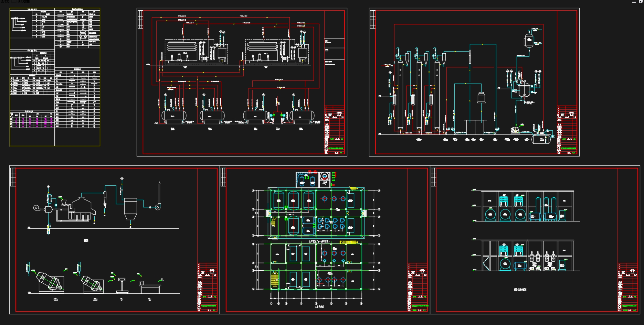Pick the platform weighing scale symbol

pos(122,285)
